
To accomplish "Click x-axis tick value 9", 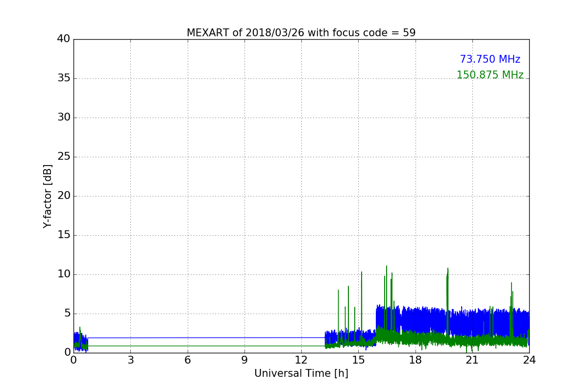I will point(245,360).
